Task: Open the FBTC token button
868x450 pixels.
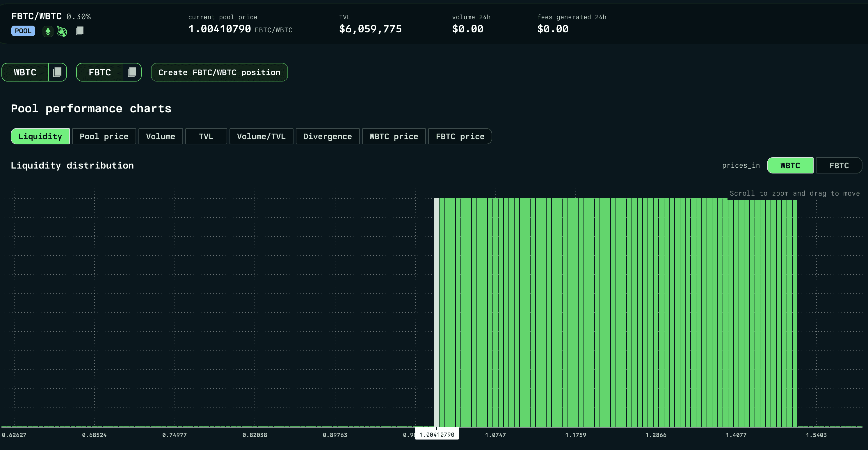Action: 100,72
